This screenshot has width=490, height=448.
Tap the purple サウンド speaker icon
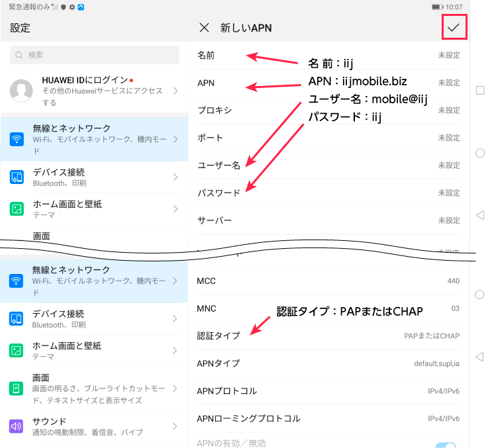(16, 426)
